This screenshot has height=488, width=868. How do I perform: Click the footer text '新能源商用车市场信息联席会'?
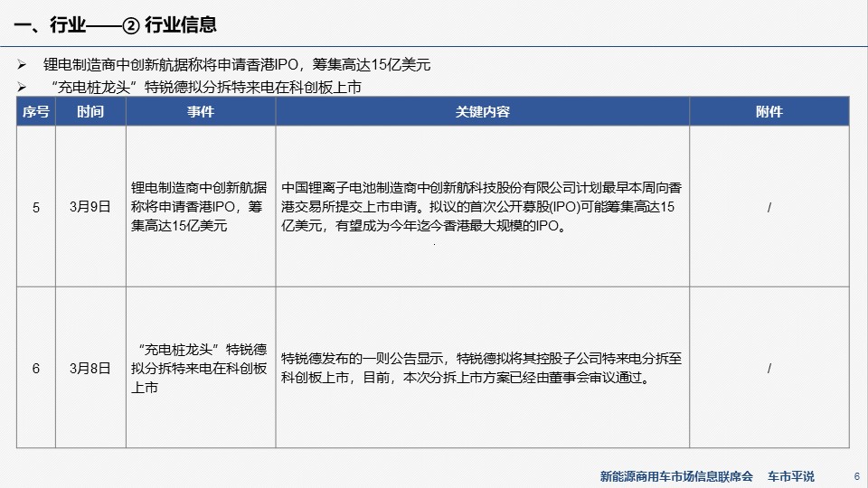coord(676,476)
